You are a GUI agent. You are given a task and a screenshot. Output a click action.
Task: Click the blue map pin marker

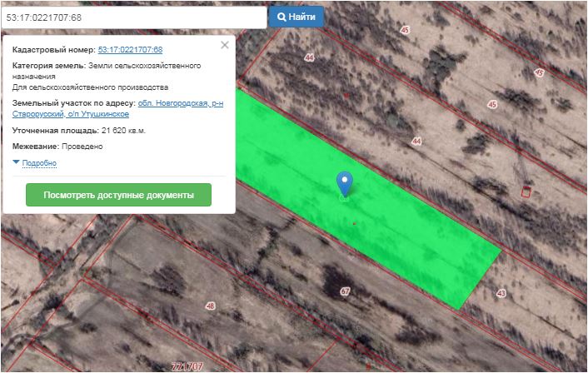[x=344, y=183]
